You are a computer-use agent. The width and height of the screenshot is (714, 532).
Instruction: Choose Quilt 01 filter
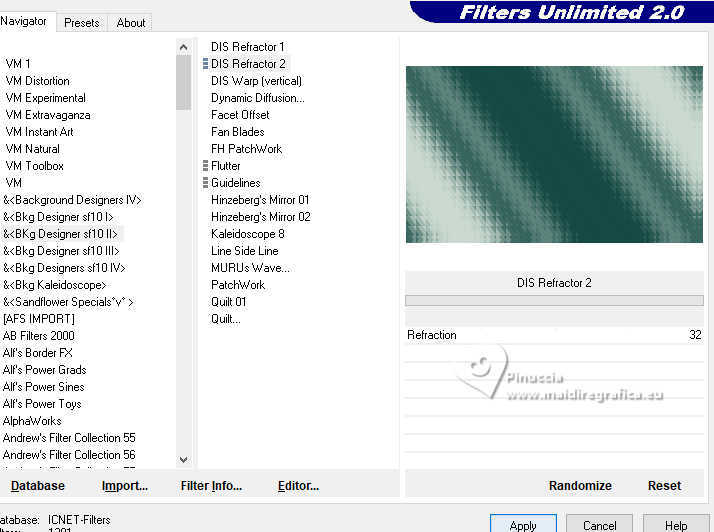coord(229,302)
